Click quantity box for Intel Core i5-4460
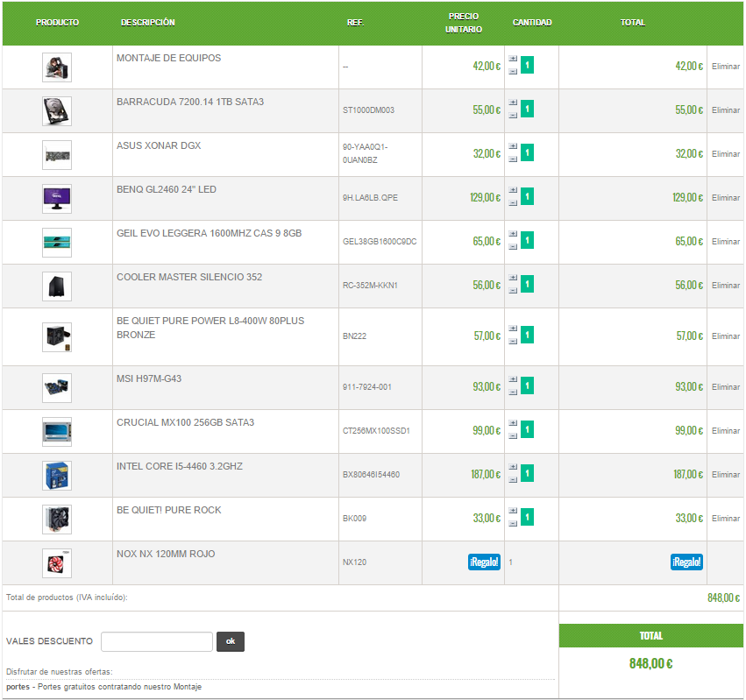746x700 pixels. (527, 473)
